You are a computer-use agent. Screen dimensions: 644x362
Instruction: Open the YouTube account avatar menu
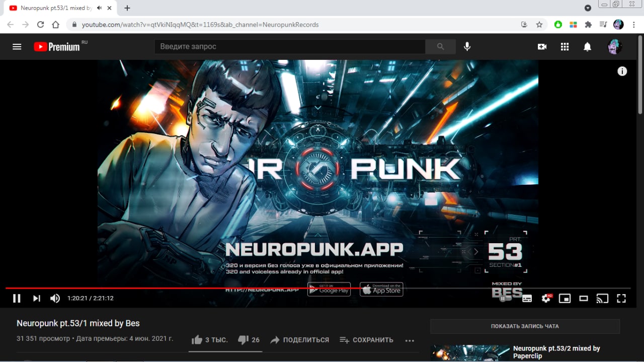click(x=615, y=46)
